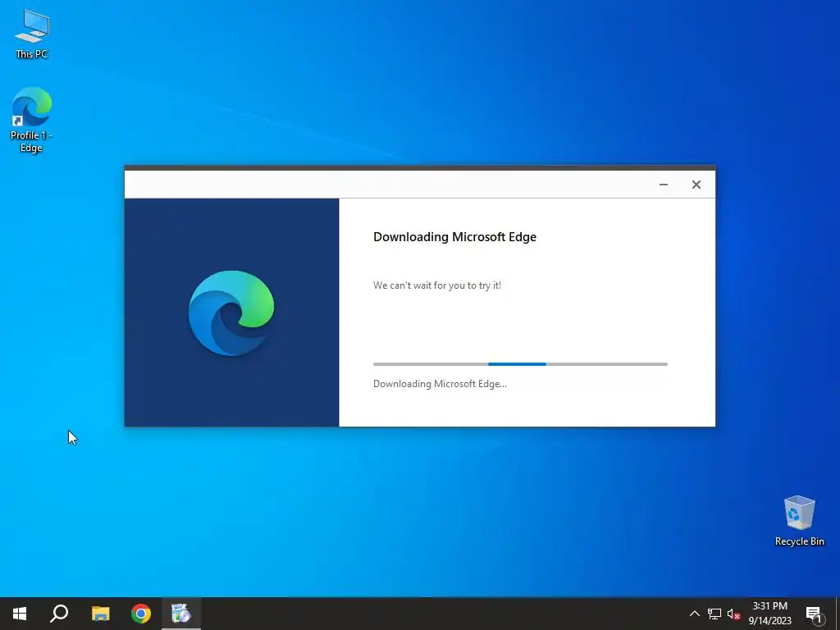Show hidden system tray icons
The width and height of the screenshot is (840, 630).
click(x=694, y=614)
